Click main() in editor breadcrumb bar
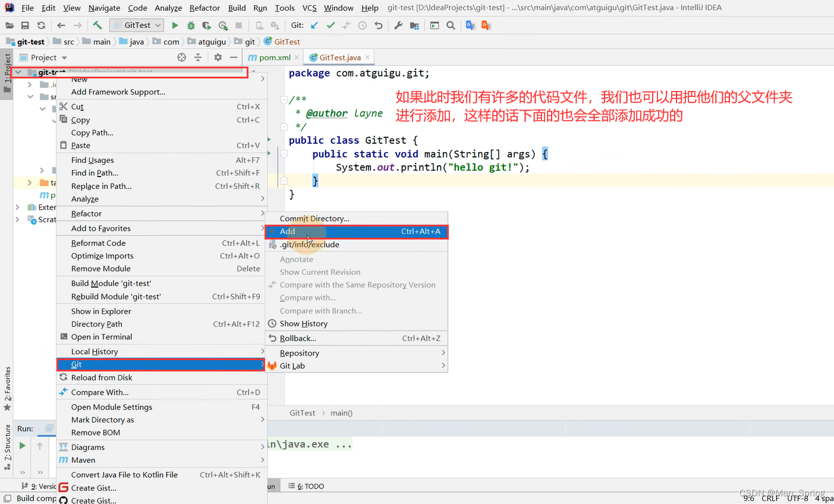The height and width of the screenshot is (504, 834). point(341,412)
